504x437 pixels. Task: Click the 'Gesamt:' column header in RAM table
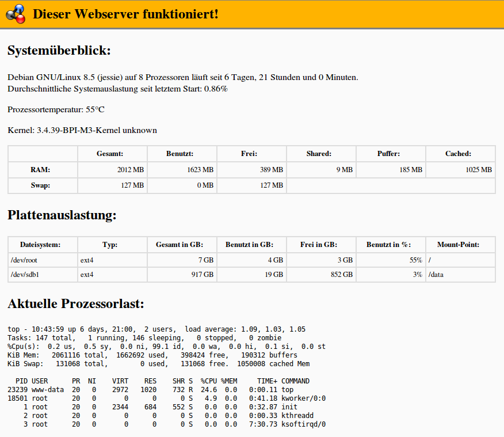coord(112,154)
